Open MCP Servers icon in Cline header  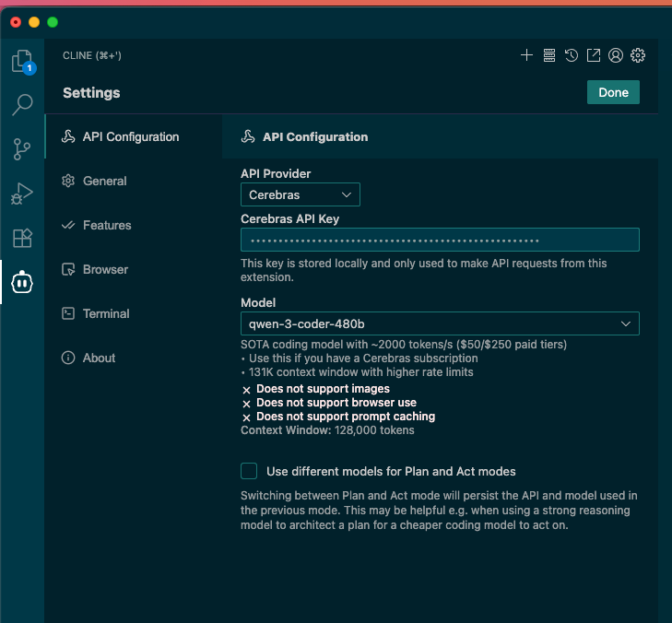click(x=549, y=55)
